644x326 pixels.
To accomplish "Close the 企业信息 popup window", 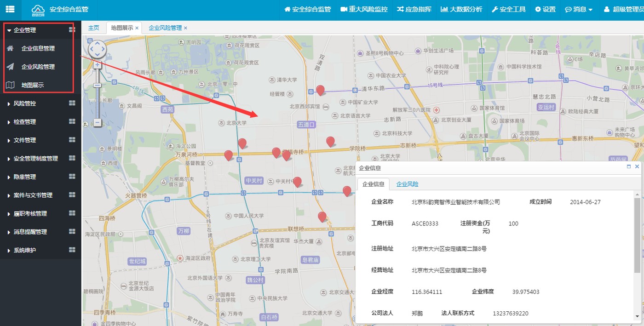I will [637, 167].
